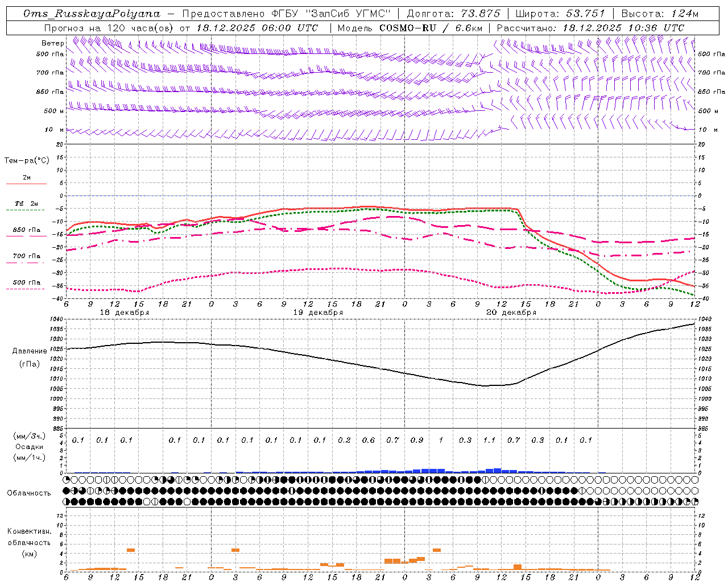The width and height of the screenshot is (728, 582).
Task: Click the '(мм/1ч.)' units label
Action: pyautogui.click(x=30, y=458)
